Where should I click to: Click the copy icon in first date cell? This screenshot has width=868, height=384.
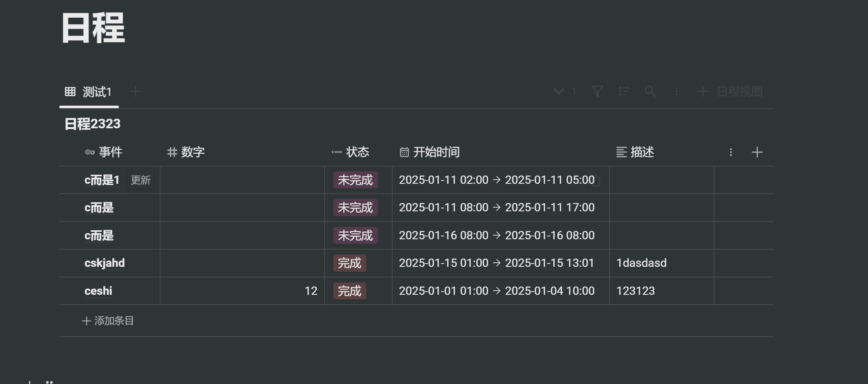596,181
